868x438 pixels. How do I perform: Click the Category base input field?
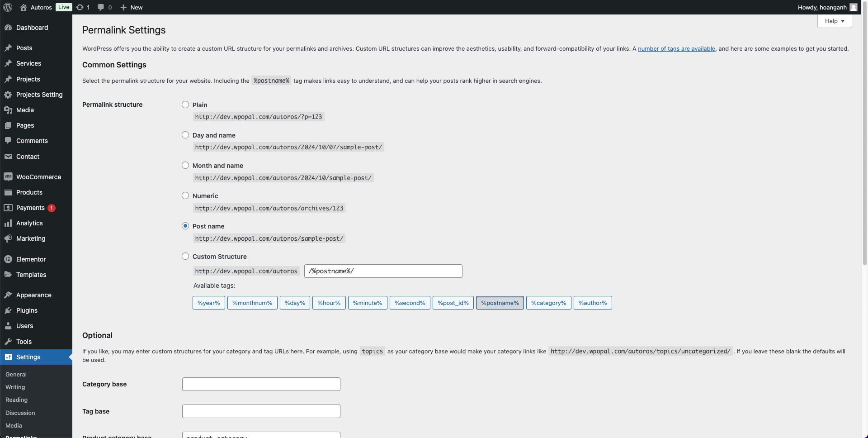[x=261, y=384]
